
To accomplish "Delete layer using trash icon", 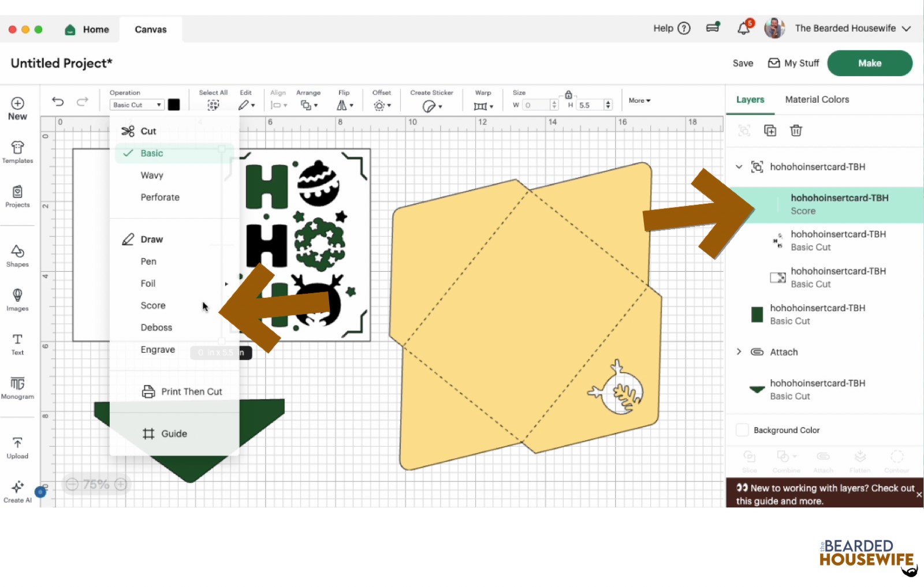I will tap(796, 130).
